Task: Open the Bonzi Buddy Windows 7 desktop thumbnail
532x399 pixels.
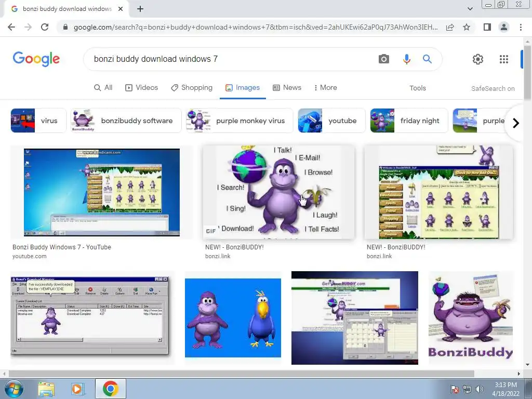Action: coord(101,192)
